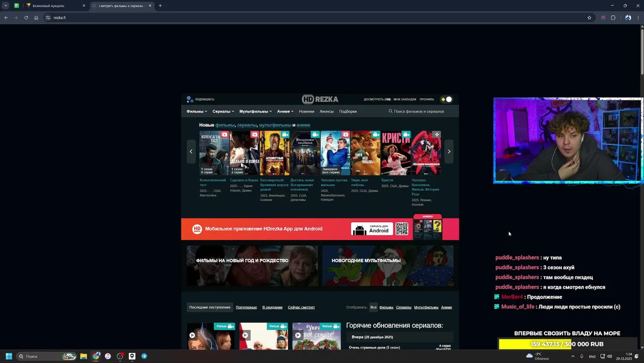Click the taskbar search box
Screen dimensions: 644x363
point(46,356)
